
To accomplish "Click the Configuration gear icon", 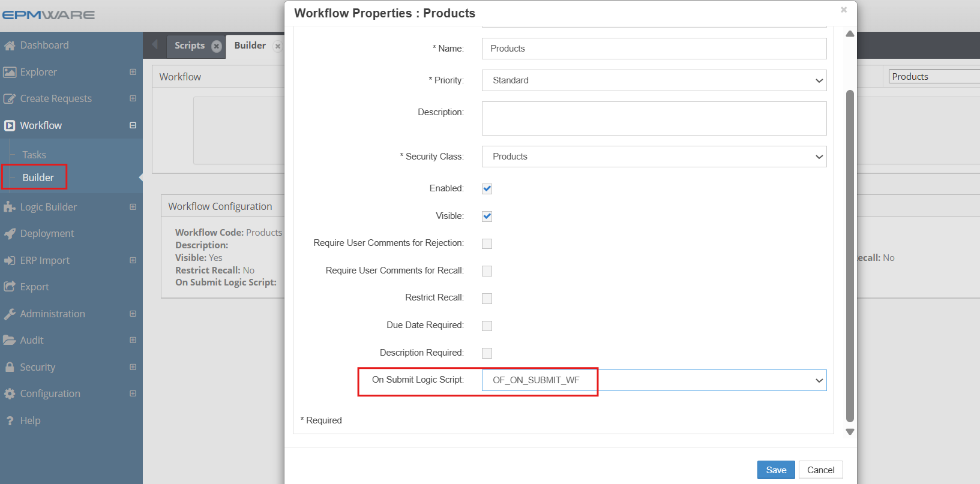I will pyautogui.click(x=10, y=394).
